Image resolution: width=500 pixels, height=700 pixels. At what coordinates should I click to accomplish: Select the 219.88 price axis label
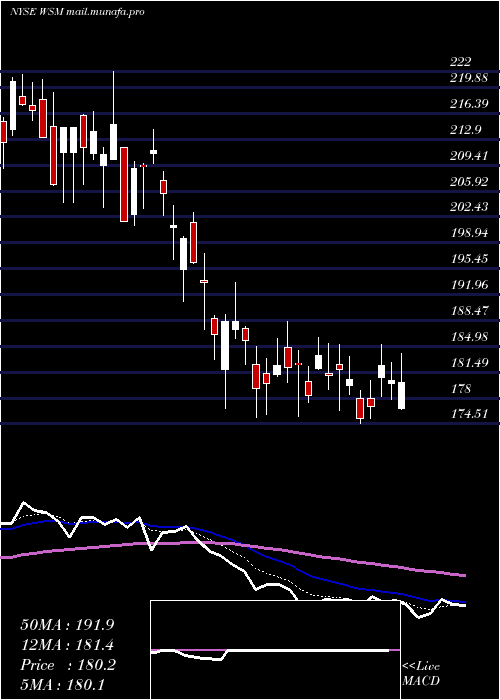tap(469, 78)
